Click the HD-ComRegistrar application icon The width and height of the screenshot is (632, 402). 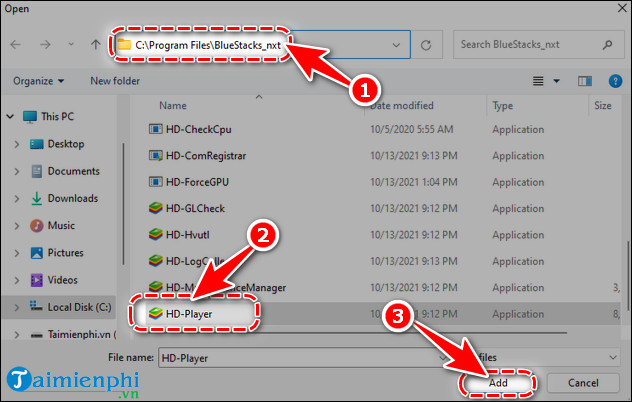coord(156,155)
